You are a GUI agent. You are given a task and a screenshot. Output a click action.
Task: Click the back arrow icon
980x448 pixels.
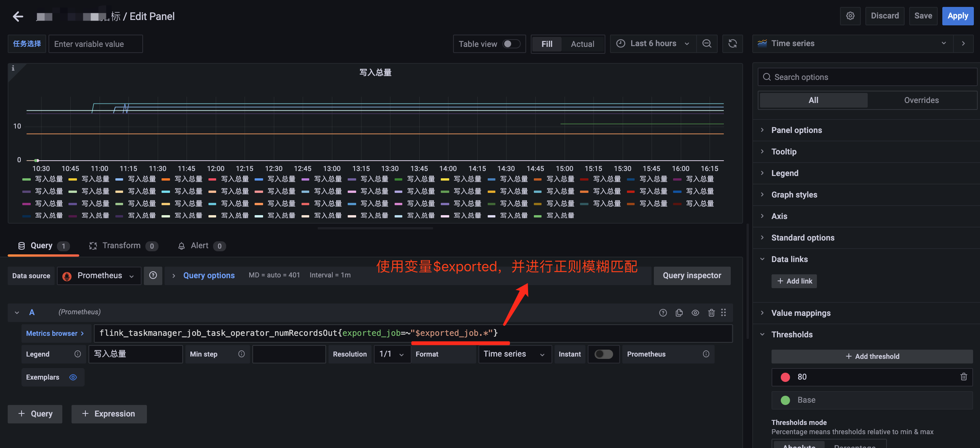coord(18,16)
